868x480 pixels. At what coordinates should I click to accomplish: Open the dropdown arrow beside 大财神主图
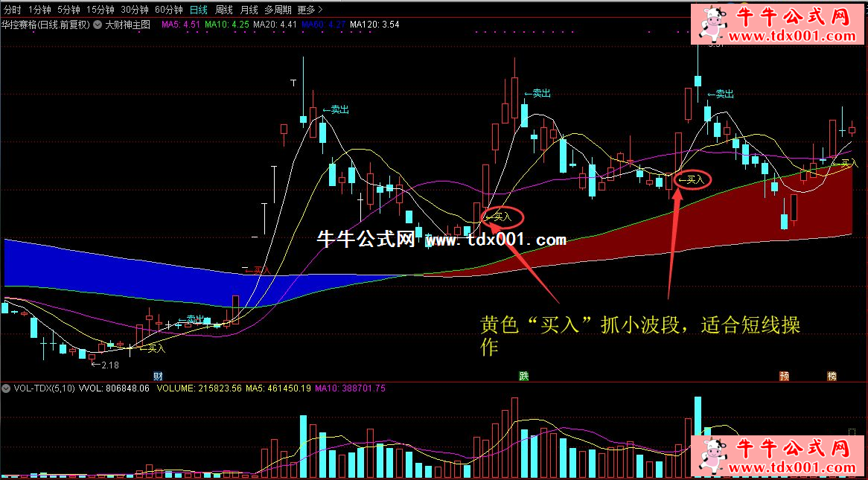pyautogui.click(x=98, y=25)
